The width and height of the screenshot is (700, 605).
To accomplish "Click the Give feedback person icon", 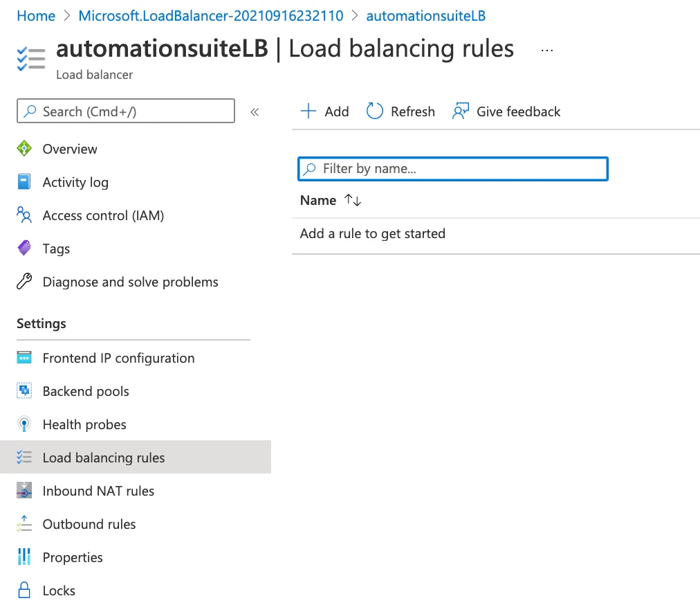I will click(x=461, y=111).
